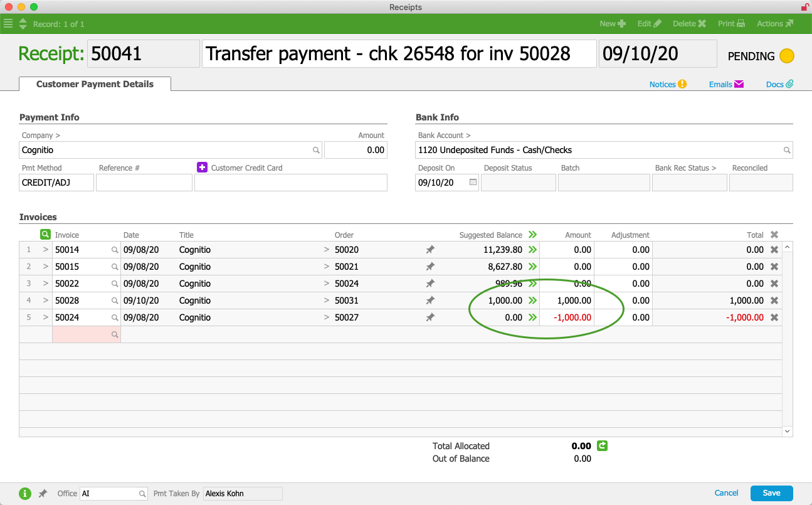Screen dimensions: 812x505
Task: Recalculate Total Allocated with green refresh icon
Action: click(603, 446)
